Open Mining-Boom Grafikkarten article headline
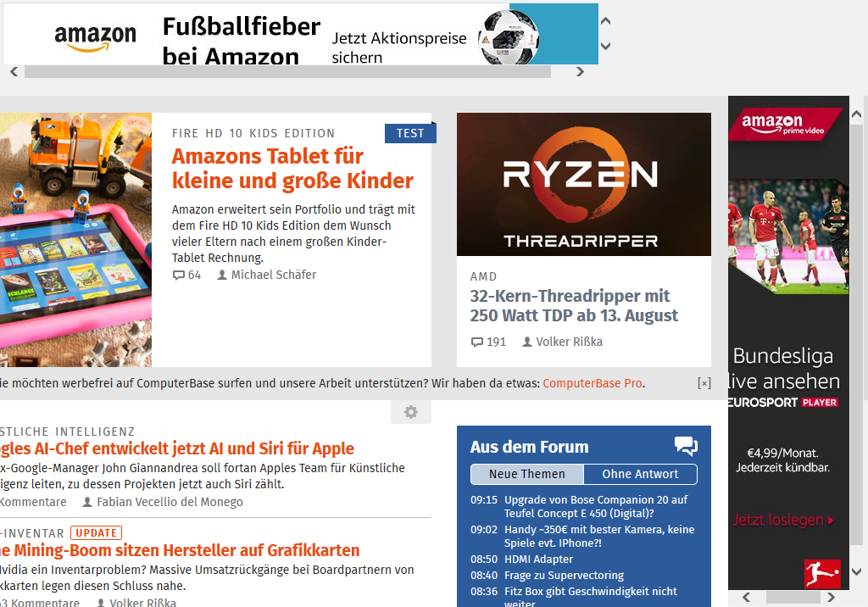The width and height of the screenshot is (868, 607). point(180,550)
